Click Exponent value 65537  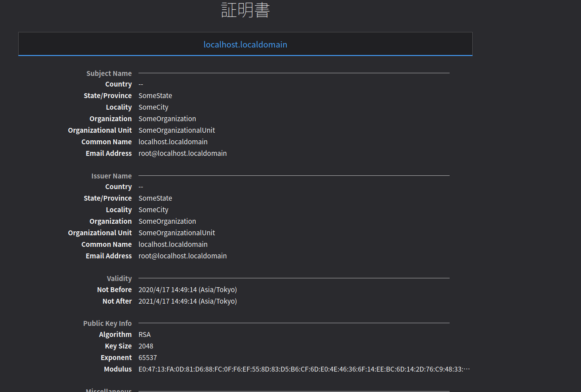[x=148, y=358]
